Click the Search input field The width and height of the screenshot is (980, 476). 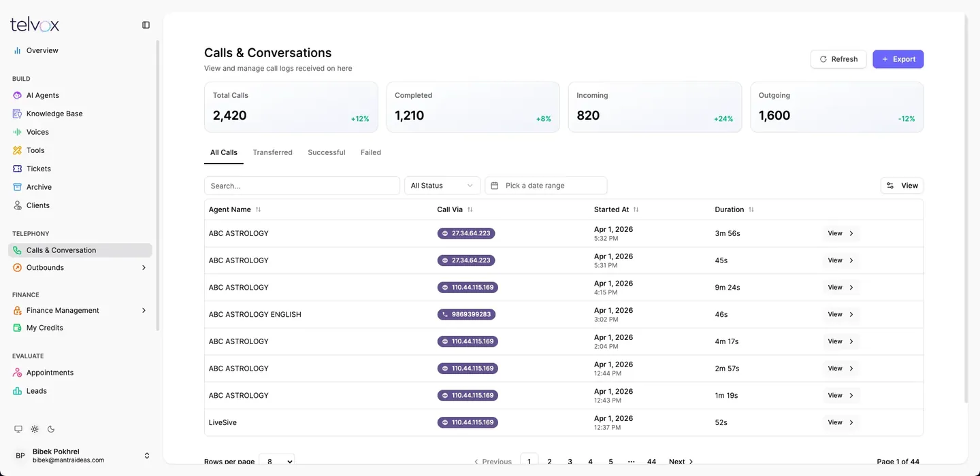[301, 186]
